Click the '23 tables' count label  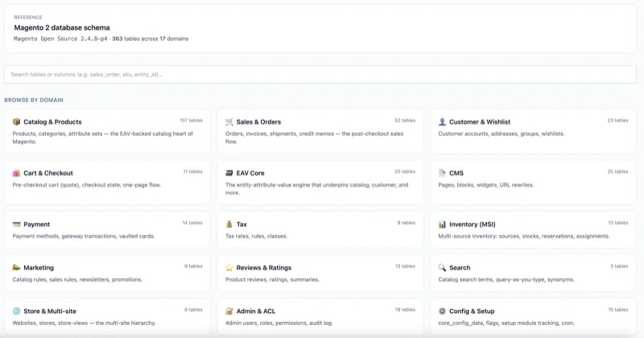[617, 121]
